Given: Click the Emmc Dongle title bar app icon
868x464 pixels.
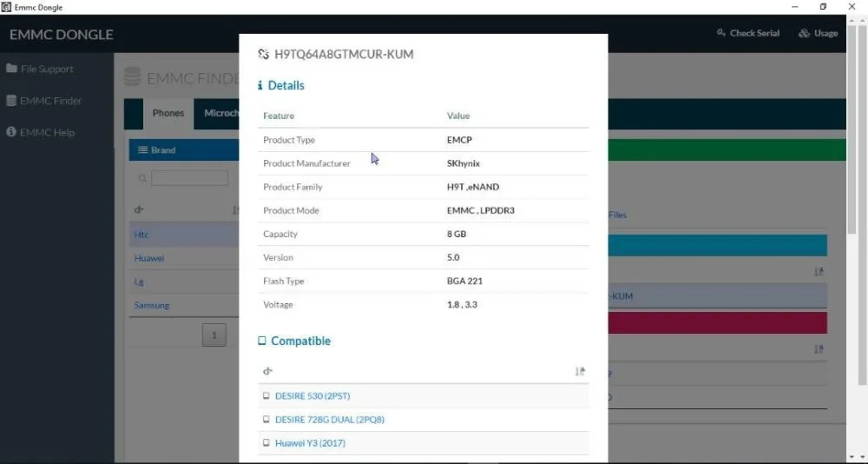Looking at the screenshot, I should pos(6,7).
